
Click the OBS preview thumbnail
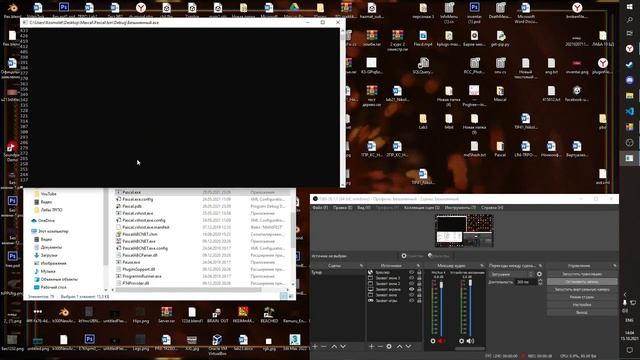(464, 231)
